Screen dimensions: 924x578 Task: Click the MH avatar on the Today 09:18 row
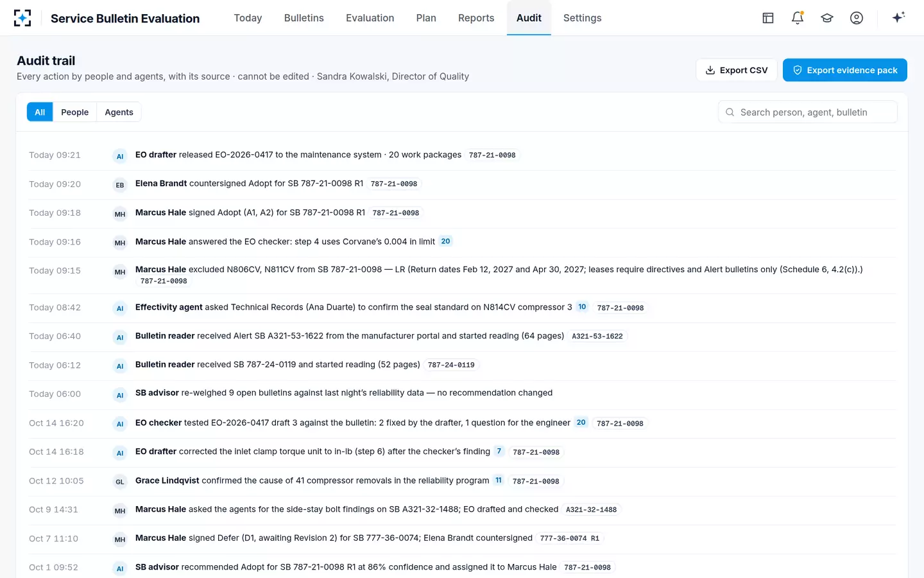[x=120, y=214]
